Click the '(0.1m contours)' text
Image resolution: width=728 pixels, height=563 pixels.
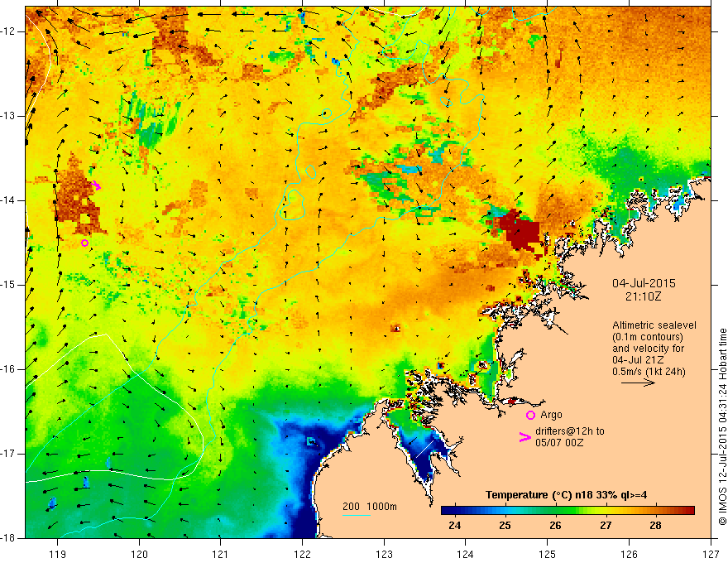pos(648,337)
